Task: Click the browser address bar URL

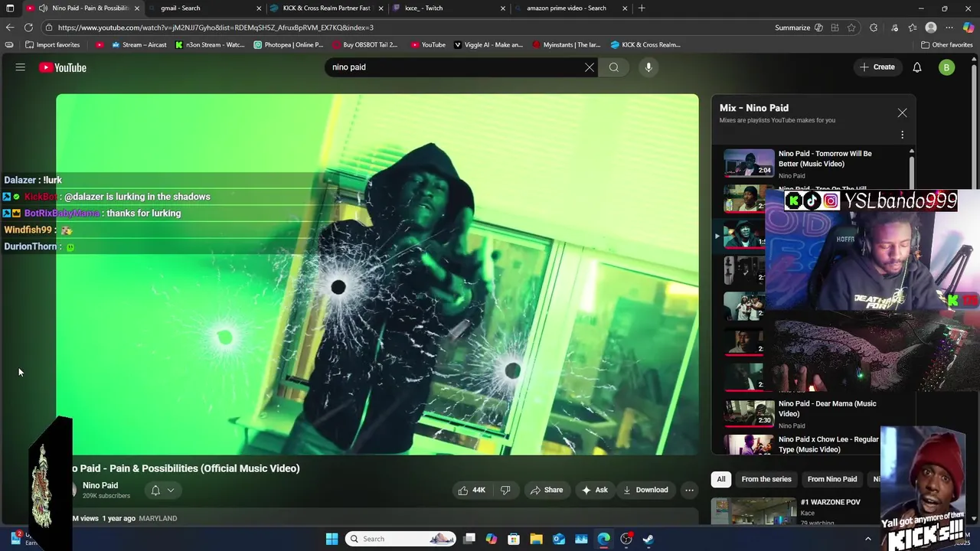Action: click(x=216, y=28)
